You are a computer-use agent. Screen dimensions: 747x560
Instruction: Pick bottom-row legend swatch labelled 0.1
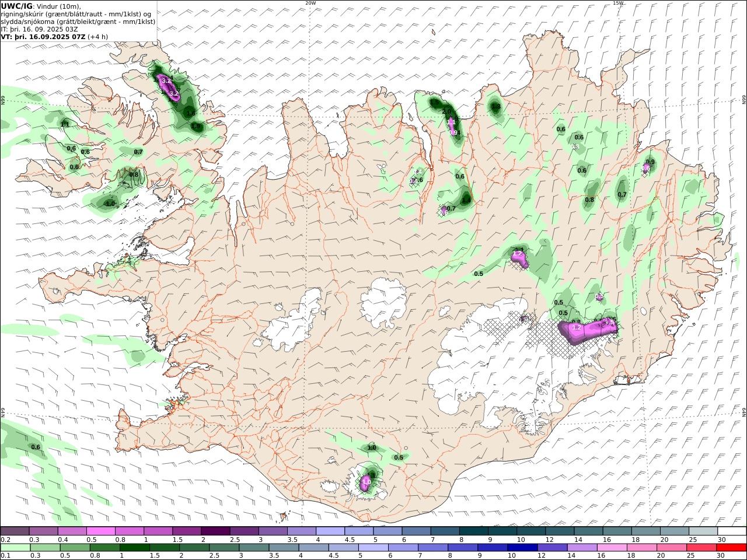point(15,547)
